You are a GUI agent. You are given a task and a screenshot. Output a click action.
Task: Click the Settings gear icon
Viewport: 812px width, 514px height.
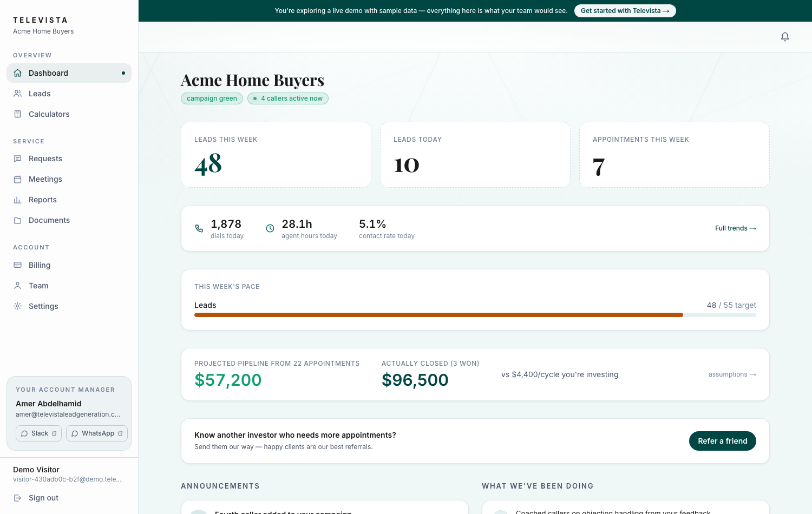pyautogui.click(x=18, y=306)
